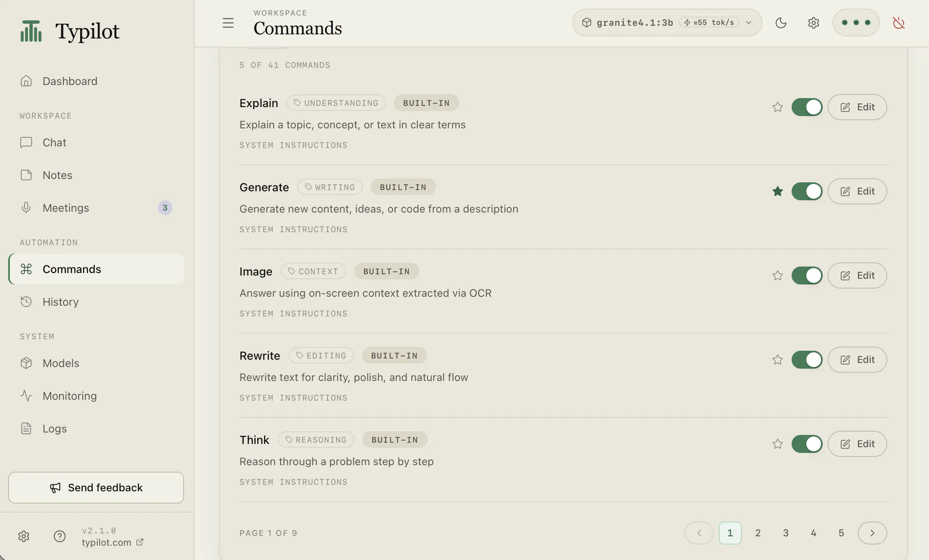Screen dimensions: 929x560
Task: Star the Think command
Action: click(778, 444)
